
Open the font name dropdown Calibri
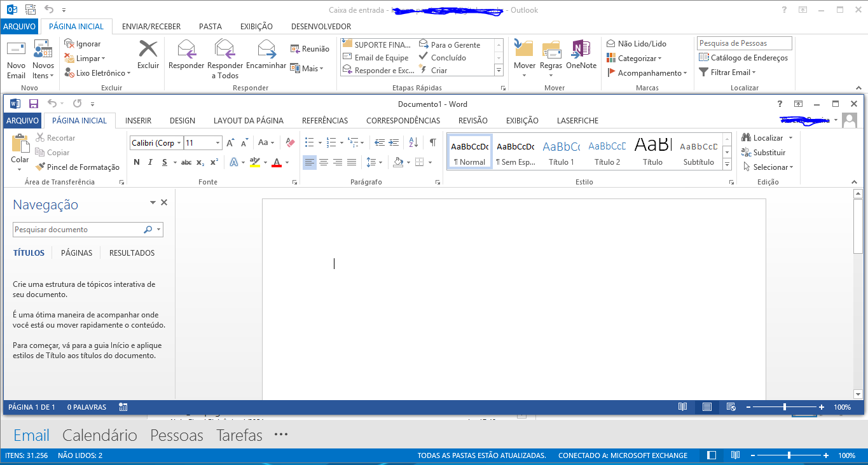(179, 143)
